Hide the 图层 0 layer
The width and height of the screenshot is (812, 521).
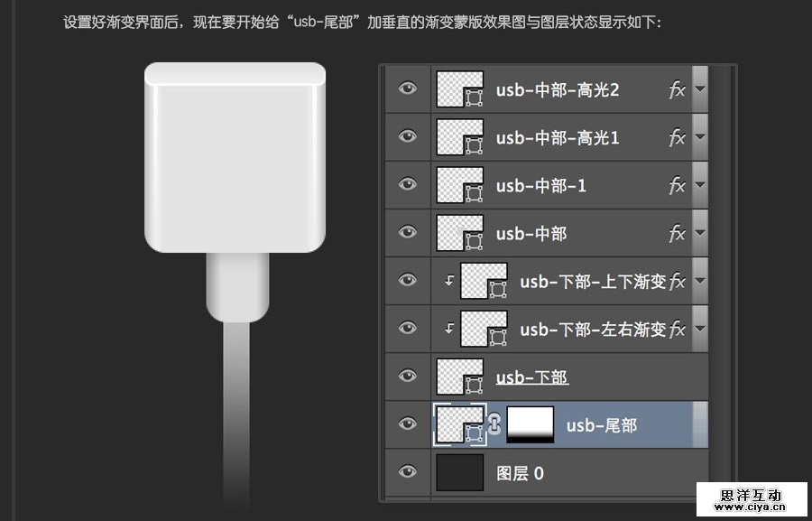pos(407,472)
